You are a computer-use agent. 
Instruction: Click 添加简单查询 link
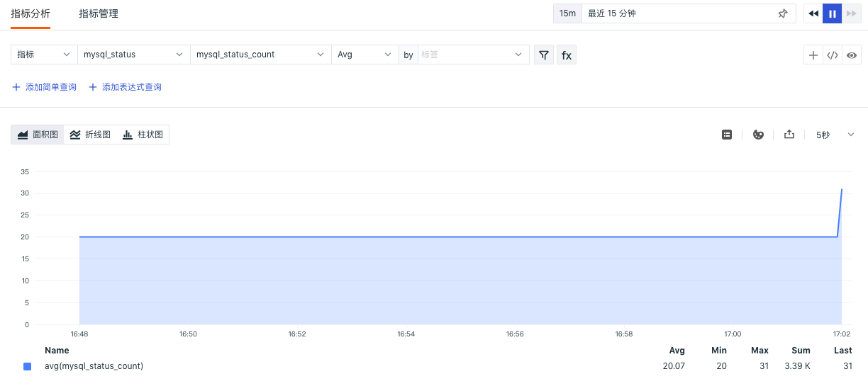[x=44, y=87]
